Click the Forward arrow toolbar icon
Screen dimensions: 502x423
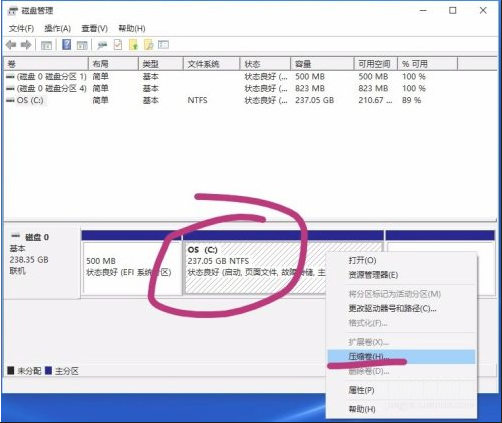pos(26,45)
